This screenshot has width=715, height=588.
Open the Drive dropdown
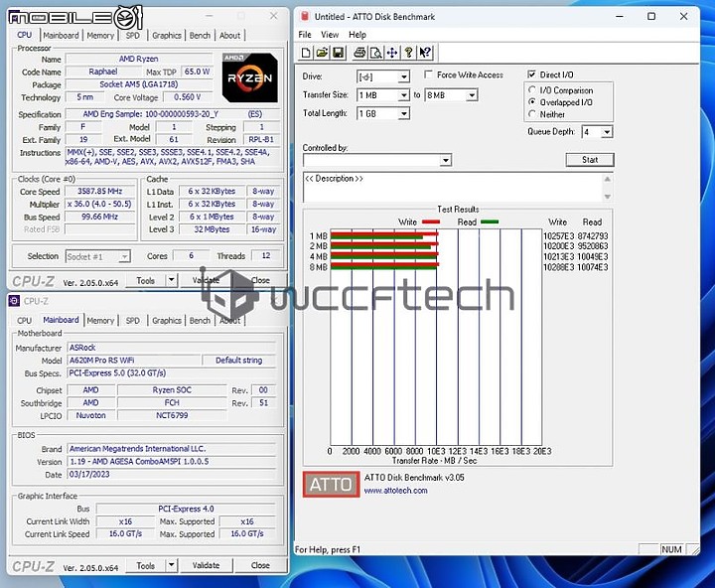click(x=403, y=76)
